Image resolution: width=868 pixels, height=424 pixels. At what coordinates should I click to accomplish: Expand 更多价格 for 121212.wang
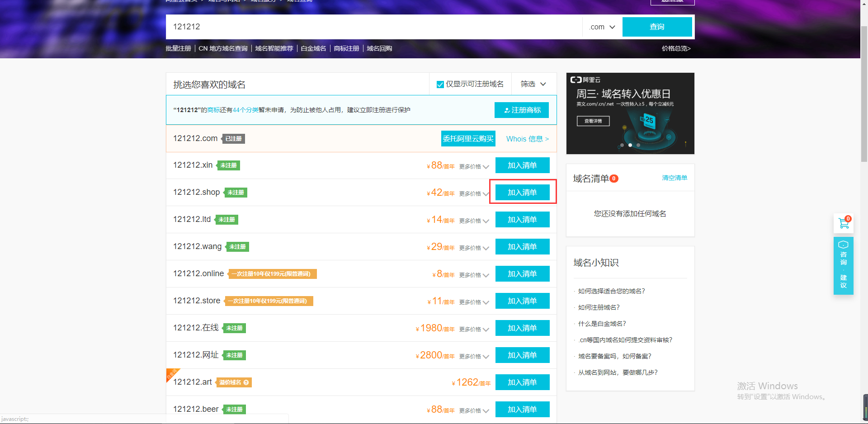pos(474,248)
